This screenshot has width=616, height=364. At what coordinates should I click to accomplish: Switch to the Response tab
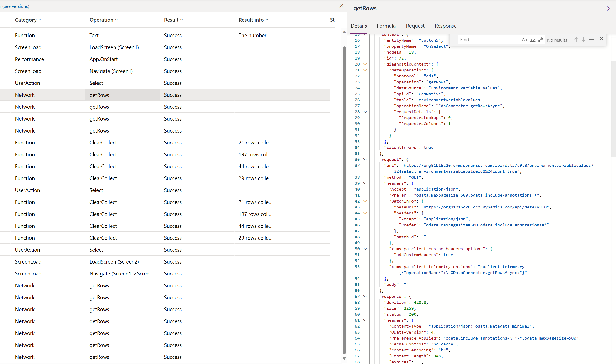click(x=445, y=26)
